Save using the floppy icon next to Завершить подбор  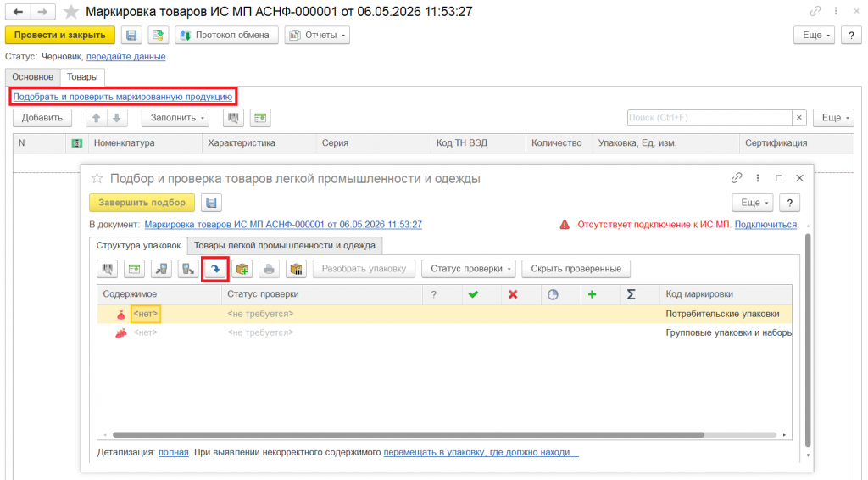pos(211,203)
